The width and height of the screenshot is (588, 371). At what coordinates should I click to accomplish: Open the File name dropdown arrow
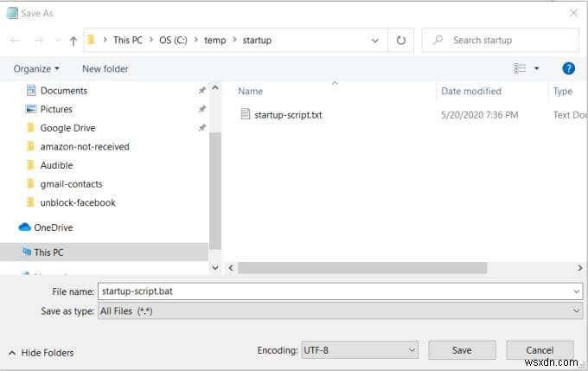(x=577, y=291)
